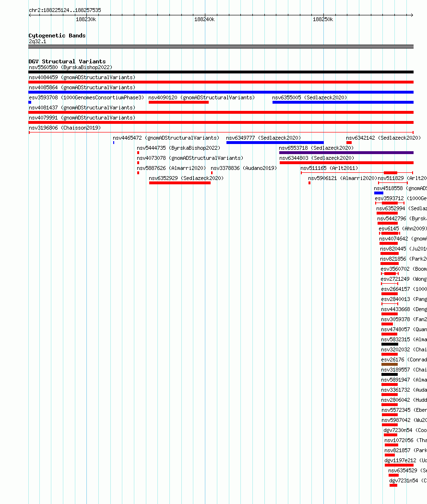Open variant nsv4084459 gnomAD label

tap(82, 77)
